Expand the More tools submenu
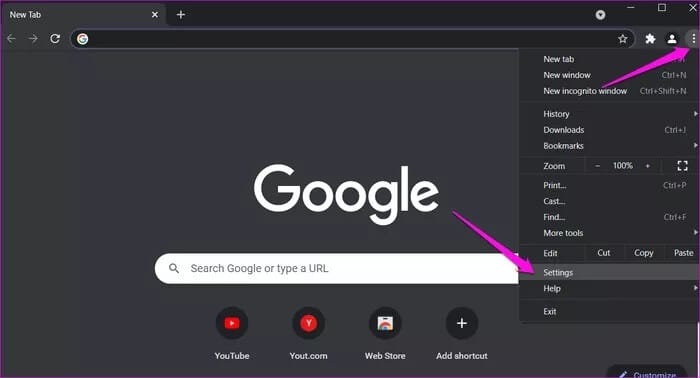700x378 pixels. (x=609, y=233)
